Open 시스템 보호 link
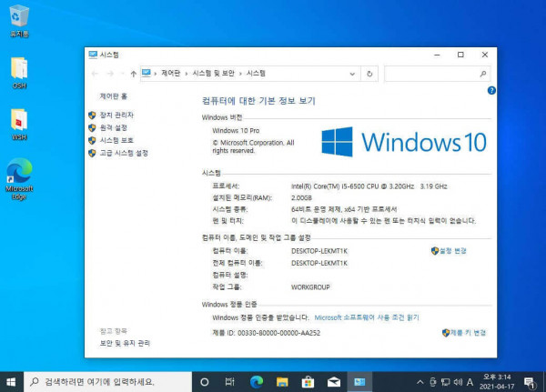Viewport: 546px width, 392px height. (116, 140)
